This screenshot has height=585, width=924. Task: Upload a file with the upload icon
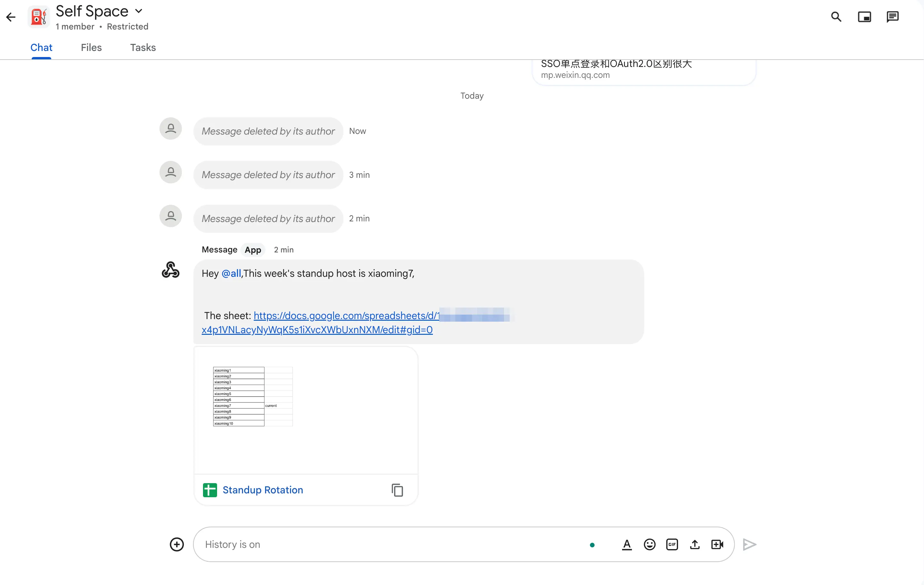coord(694,544)
